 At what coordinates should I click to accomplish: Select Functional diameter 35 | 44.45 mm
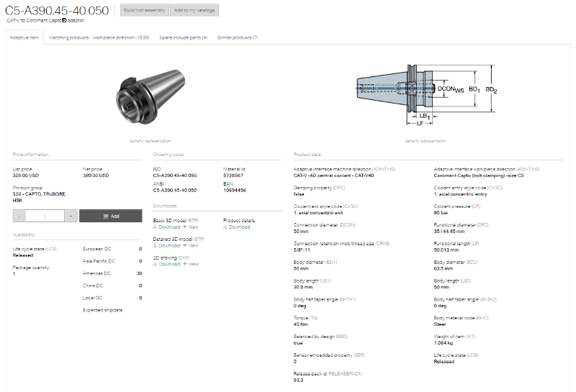(449, 231)
